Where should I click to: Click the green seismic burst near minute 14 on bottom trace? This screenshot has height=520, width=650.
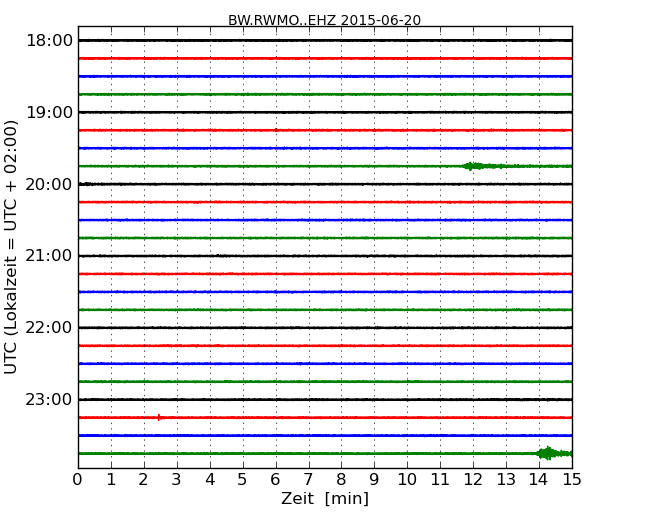point(554,453)
